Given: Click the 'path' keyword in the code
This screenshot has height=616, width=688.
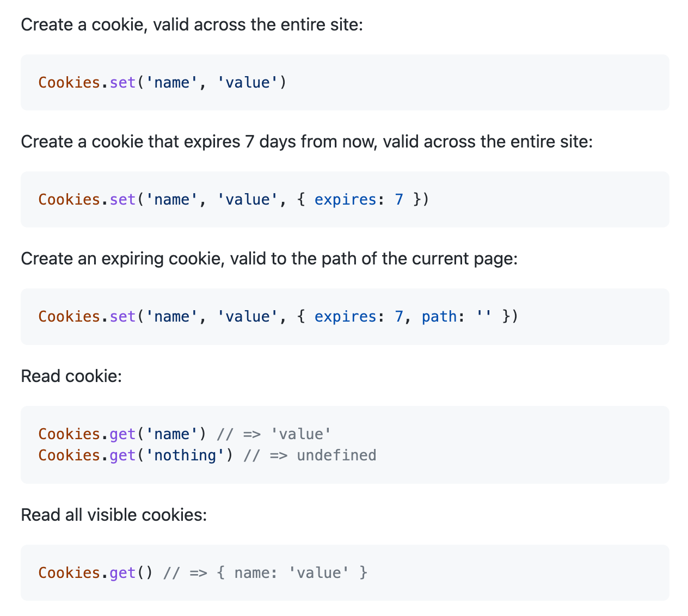Looking at the screenshot, I should [x=439, y=317].
